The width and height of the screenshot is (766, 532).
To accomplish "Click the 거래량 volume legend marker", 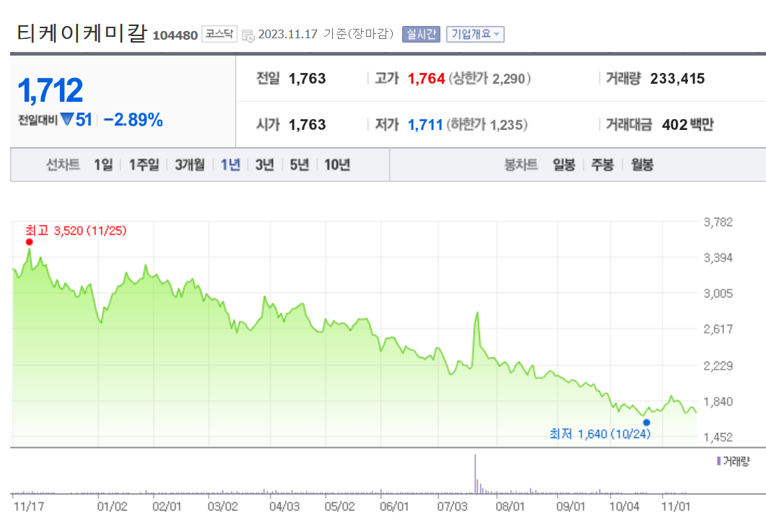I will pyautogui.click(x=718, y=461).
